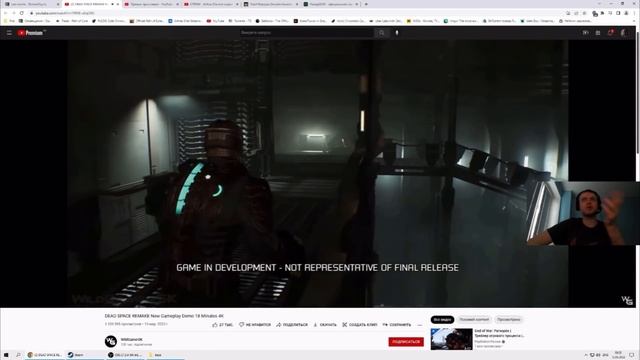Open the Windows notification center icon
Screen dimensions: 640x360
pyautogui.click(x=632, y=355)
